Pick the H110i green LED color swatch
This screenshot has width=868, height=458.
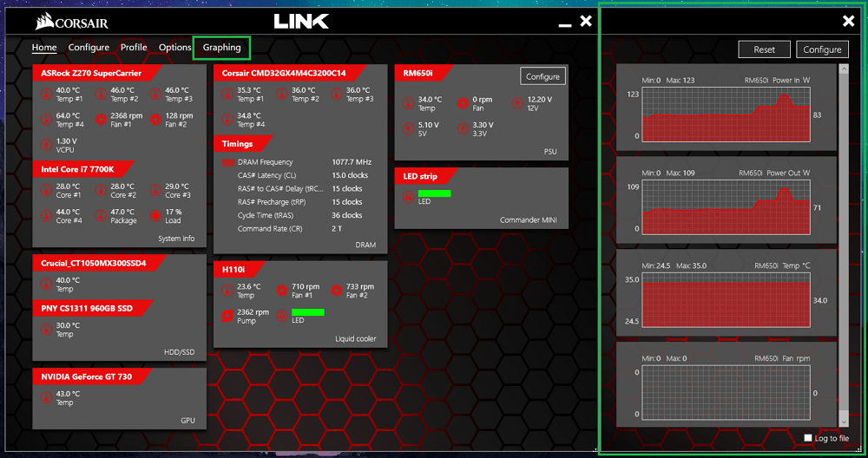[308, 312]
